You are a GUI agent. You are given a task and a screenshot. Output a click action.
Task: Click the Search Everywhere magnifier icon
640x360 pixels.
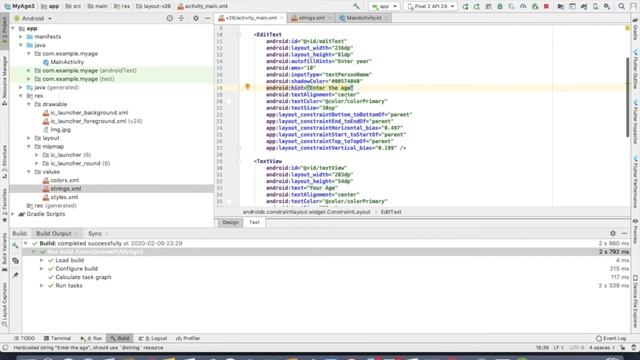click(622, 6)
